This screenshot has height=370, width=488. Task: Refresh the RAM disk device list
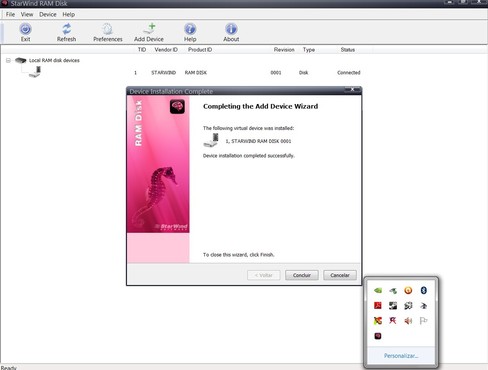click(66, 33)
